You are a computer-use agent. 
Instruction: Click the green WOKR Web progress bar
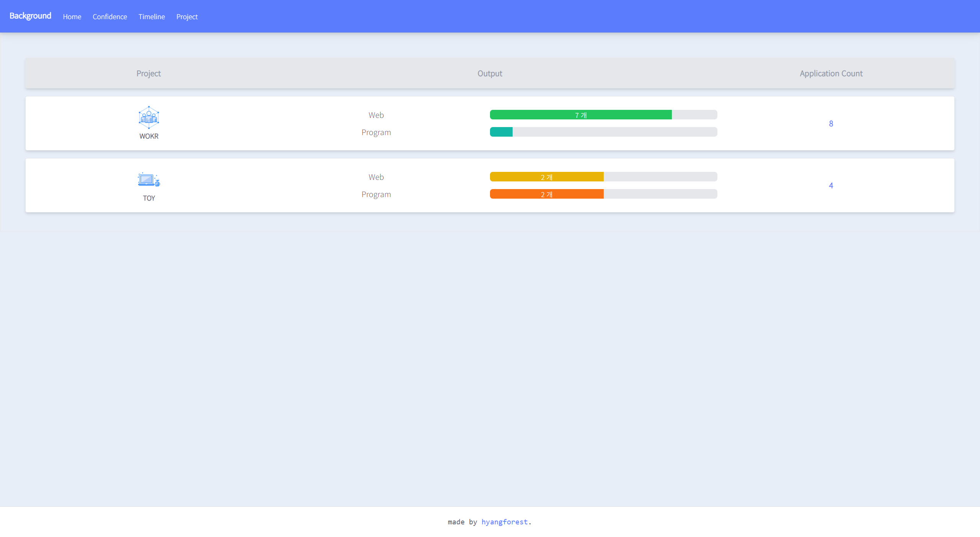580,115
